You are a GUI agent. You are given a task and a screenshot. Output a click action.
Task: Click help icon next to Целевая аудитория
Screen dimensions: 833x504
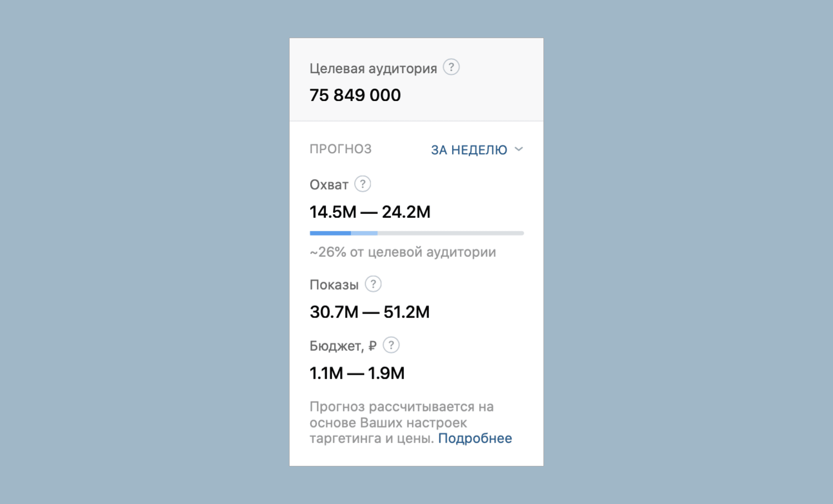point(451,67)
